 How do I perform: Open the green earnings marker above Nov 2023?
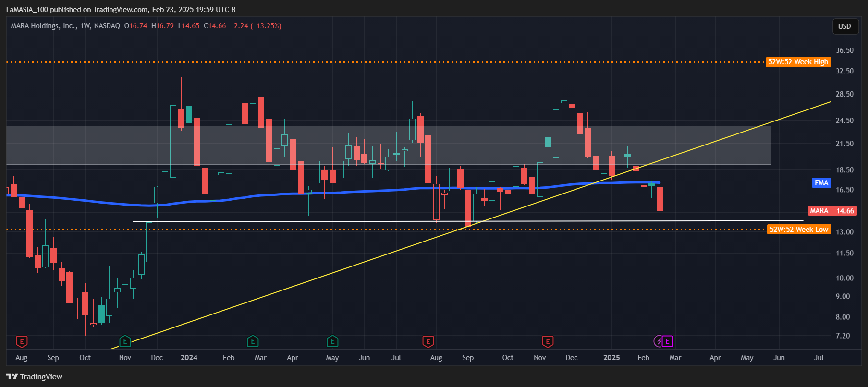coord(125,342)
